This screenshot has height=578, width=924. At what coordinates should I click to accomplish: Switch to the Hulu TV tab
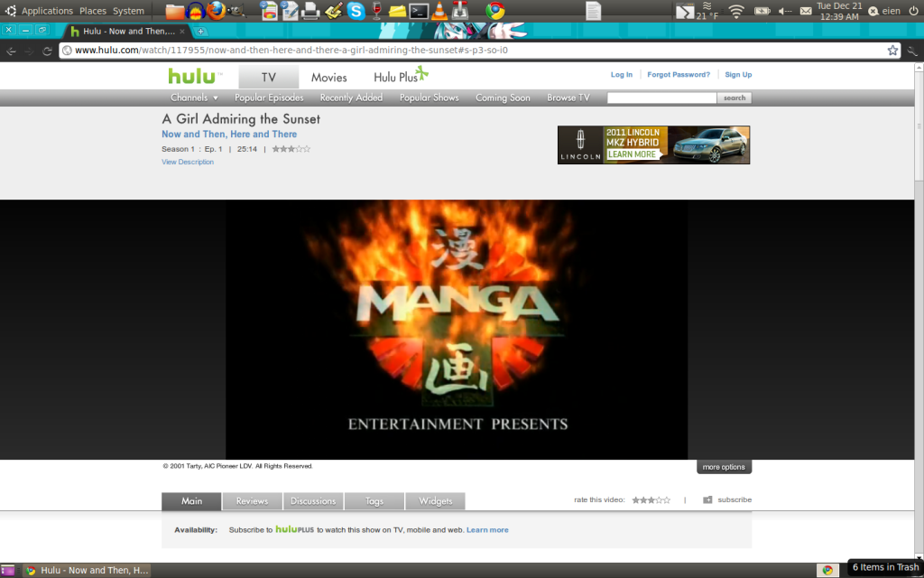click(x=269, y=78)
